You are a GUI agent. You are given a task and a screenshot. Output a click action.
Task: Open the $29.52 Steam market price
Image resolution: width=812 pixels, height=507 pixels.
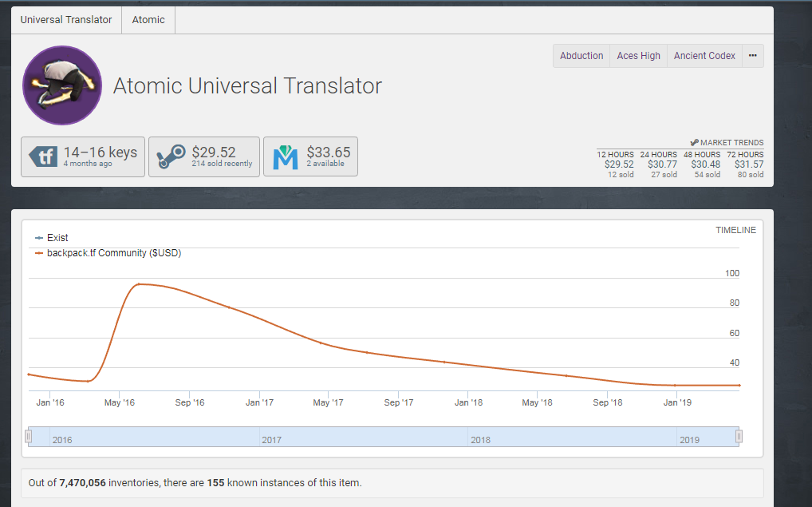[204, 156]
